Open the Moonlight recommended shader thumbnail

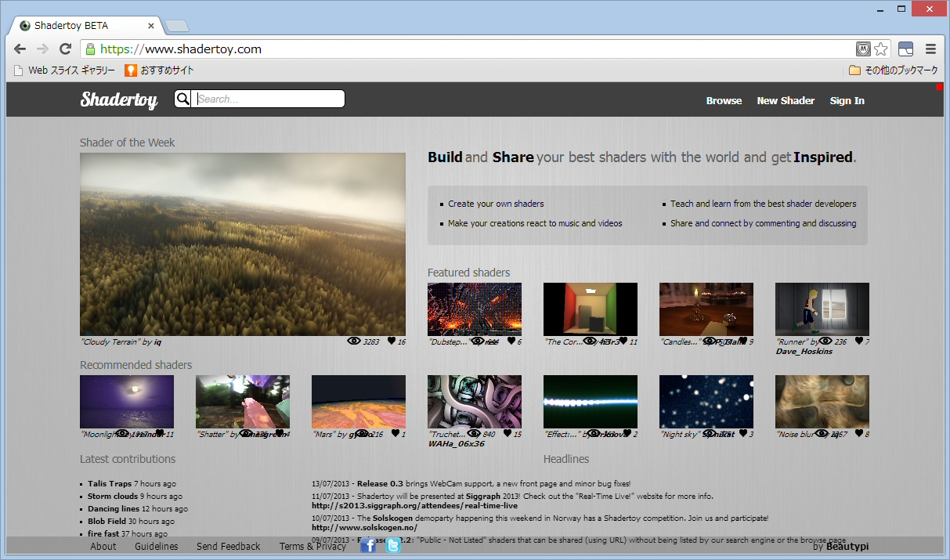pyautogui.click(x=127, y=402)
